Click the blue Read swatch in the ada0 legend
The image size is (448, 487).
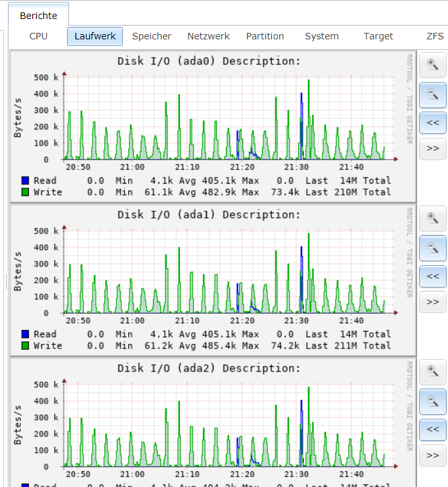[x=26, y=180]
